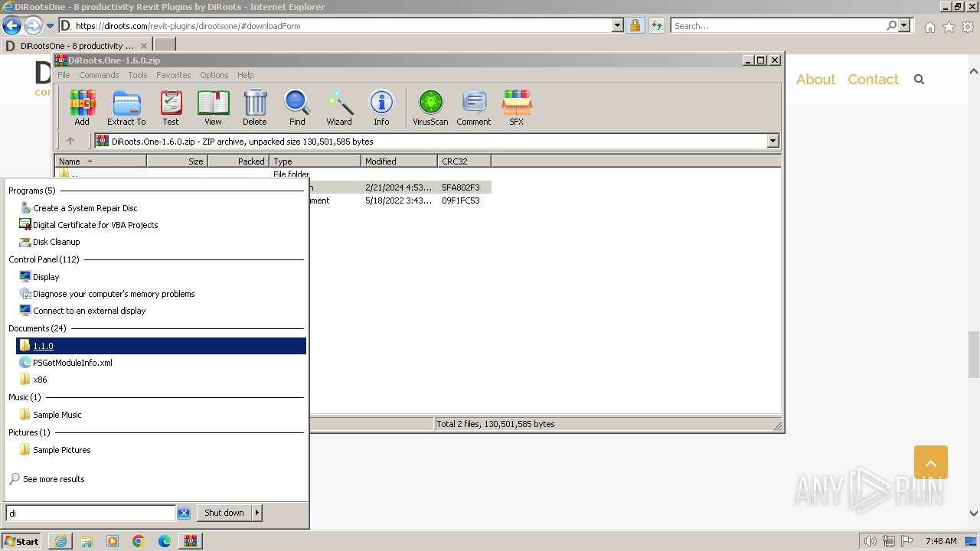980x551 pixels.
Task: Open the Contact link on DiRoots page
Action: 873,80
